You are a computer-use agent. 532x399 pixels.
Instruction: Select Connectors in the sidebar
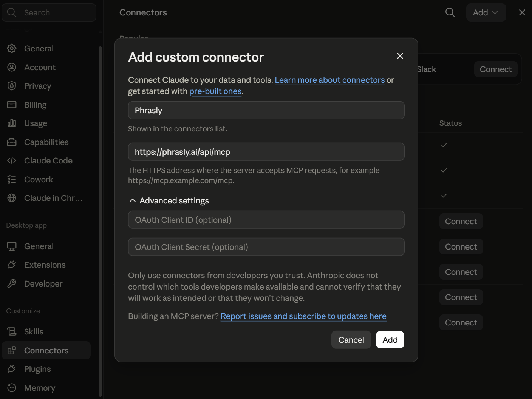click(x=46, y=350)
